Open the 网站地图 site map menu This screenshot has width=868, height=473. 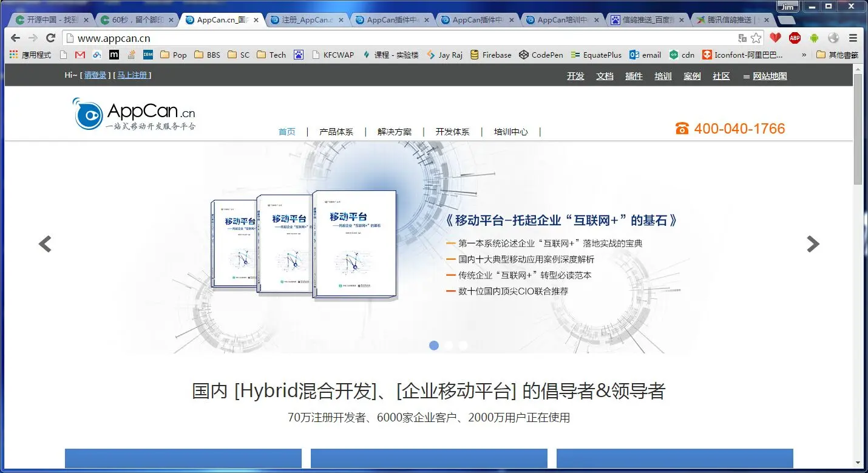pos(765,76)
